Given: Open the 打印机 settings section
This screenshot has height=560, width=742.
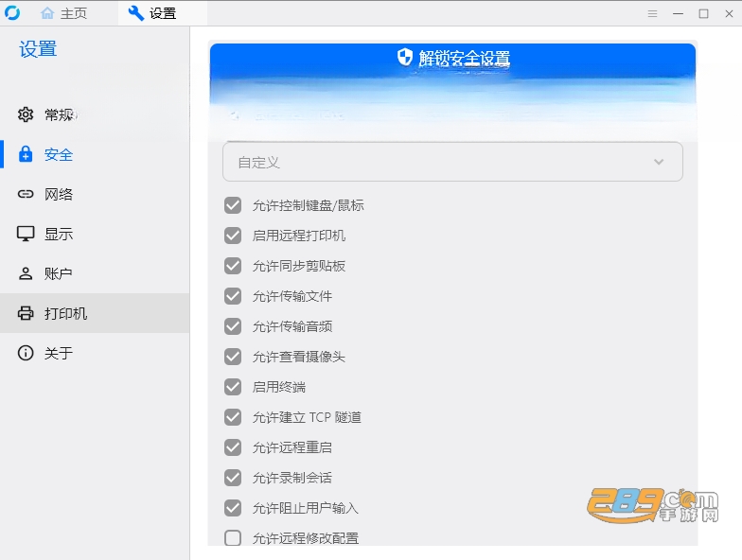Looking at the screenshot, I should (x=95, y=313).
